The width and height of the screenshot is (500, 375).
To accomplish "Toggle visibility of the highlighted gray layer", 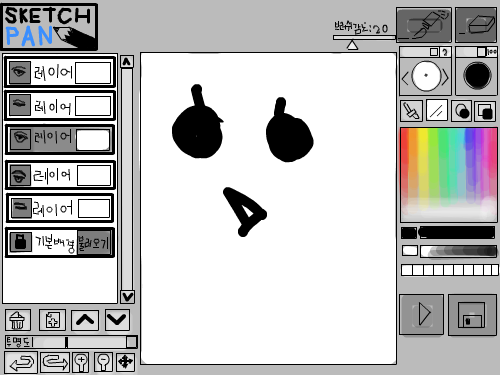I will point(21,139).
